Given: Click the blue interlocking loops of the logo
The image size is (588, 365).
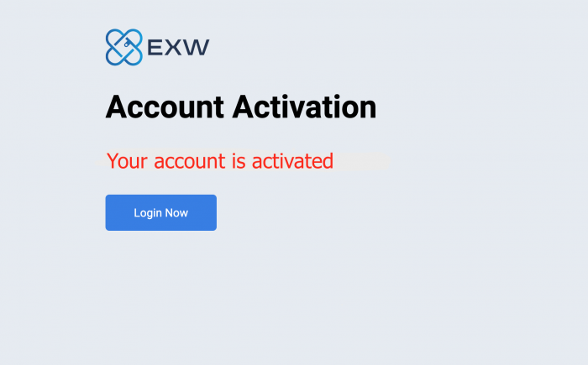Looking at the screenshot, I should (x=123, y=47).
